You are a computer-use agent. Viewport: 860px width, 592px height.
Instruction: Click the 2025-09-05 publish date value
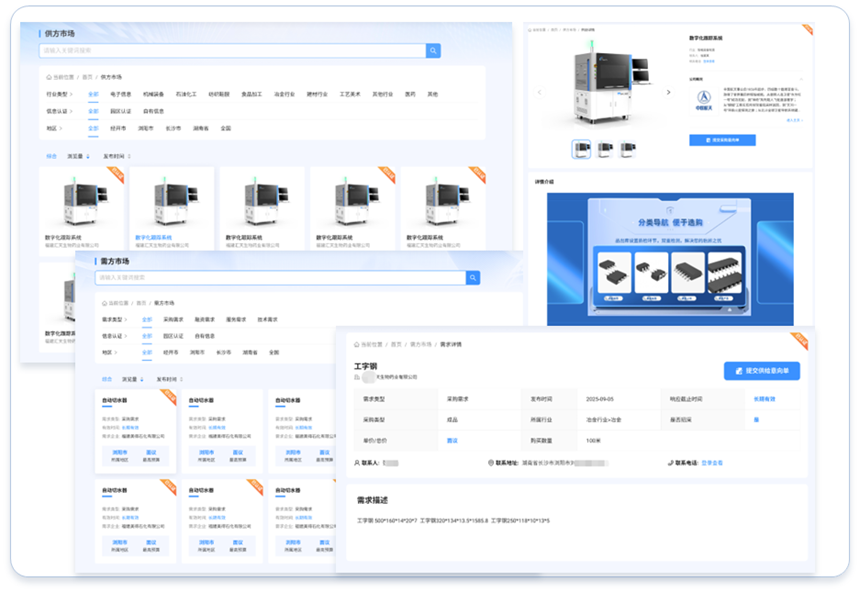pos(599,399)
